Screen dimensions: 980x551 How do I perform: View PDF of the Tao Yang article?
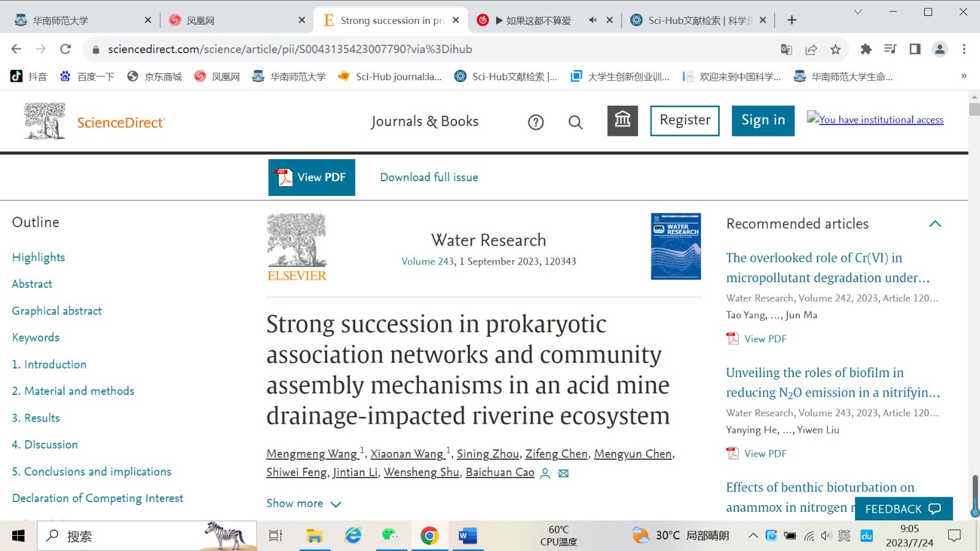click(x=756, y=339)
